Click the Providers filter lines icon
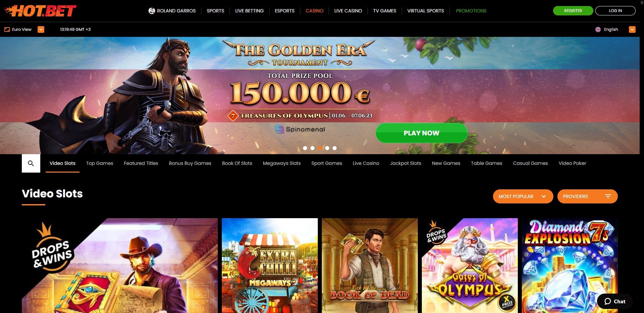 (x=608, y=196)
